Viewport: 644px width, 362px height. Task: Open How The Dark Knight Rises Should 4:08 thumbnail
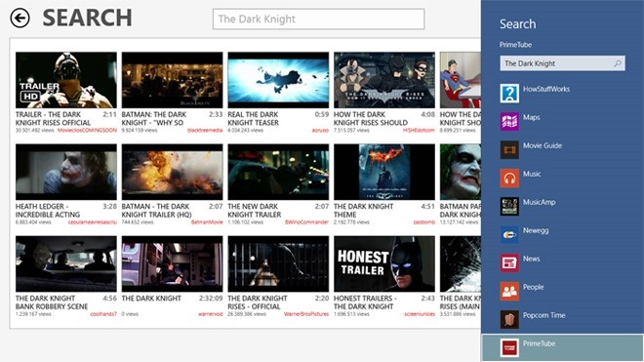[x=384, y=80]
